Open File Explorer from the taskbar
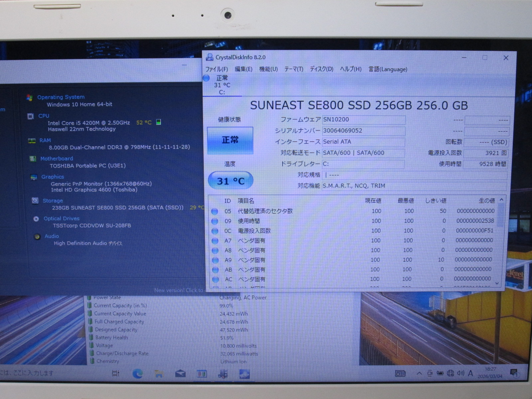The image size is (532, 399). (x=159, y=374)
